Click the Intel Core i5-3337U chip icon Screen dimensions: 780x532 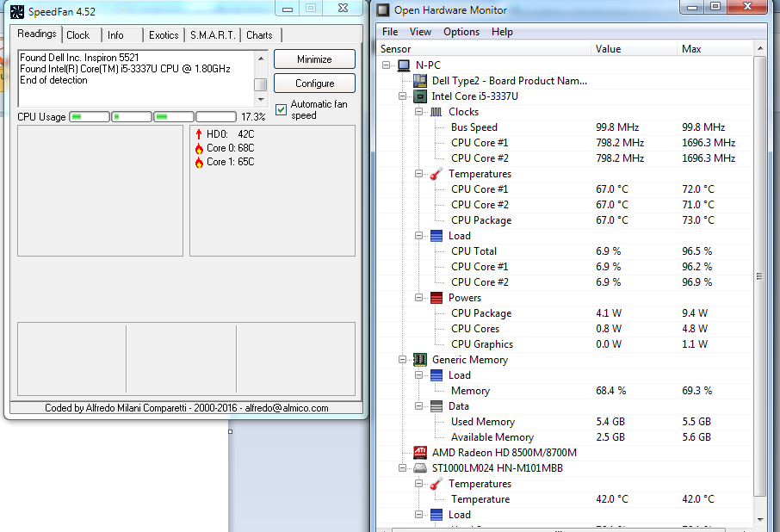pos(420,96)
